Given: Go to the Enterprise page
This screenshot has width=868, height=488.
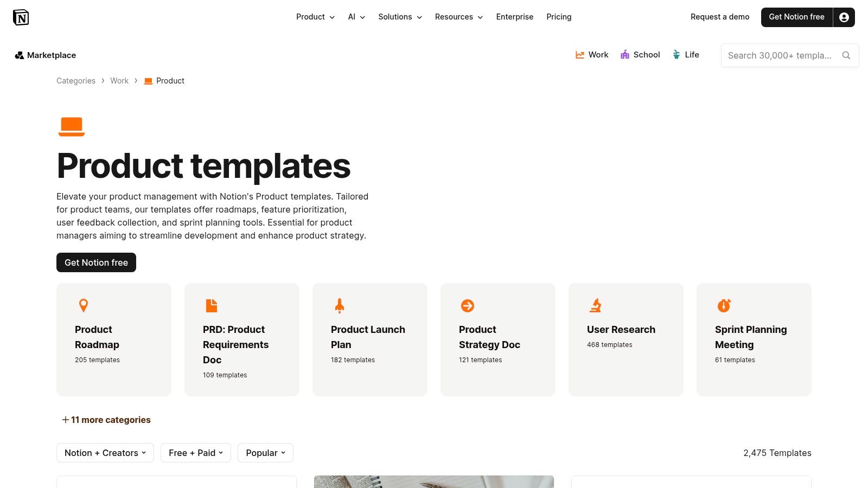Looking at the screenshot, I should point(515,17).
